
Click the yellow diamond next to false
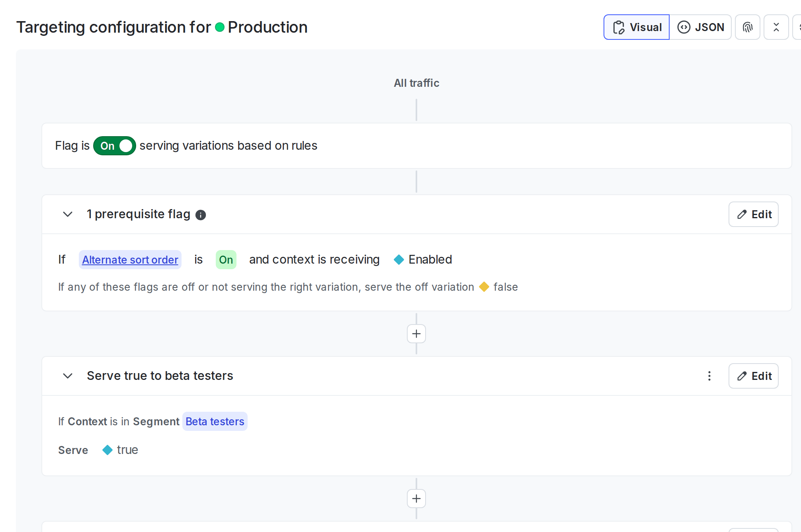tap(484, 287)
